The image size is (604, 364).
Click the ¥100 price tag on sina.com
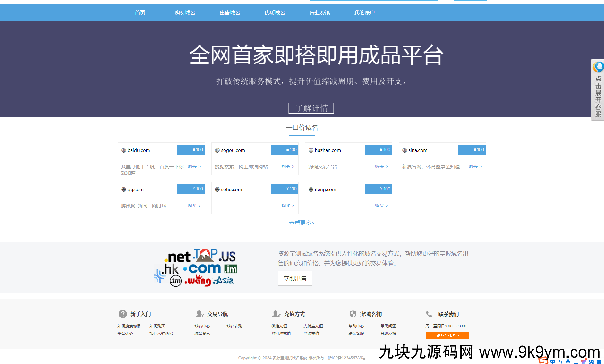[x=472, y=150]
